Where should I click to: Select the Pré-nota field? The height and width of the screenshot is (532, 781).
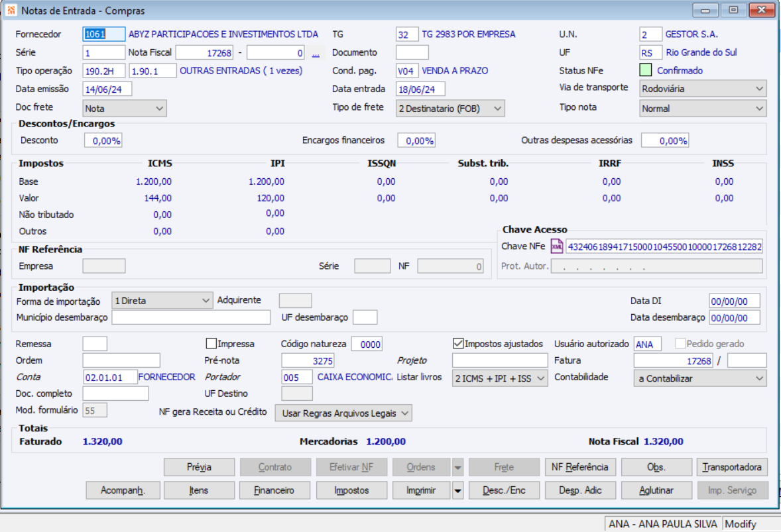[x=308, y=360]
